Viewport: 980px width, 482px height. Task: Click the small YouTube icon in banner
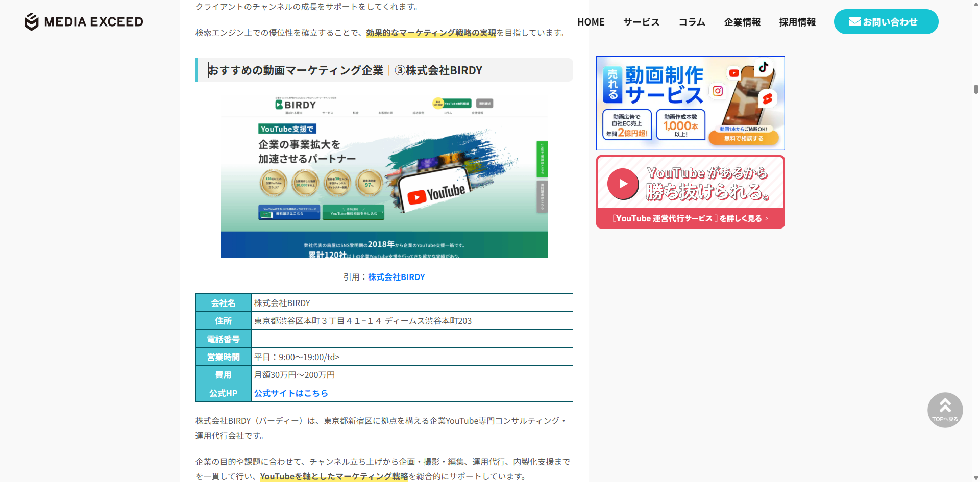(x=734, y=73)
